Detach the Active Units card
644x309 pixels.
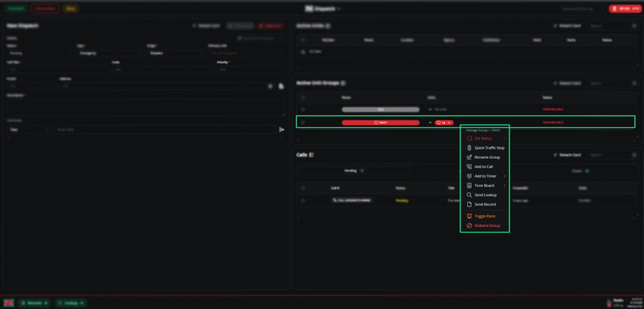[x=567, y=26]
